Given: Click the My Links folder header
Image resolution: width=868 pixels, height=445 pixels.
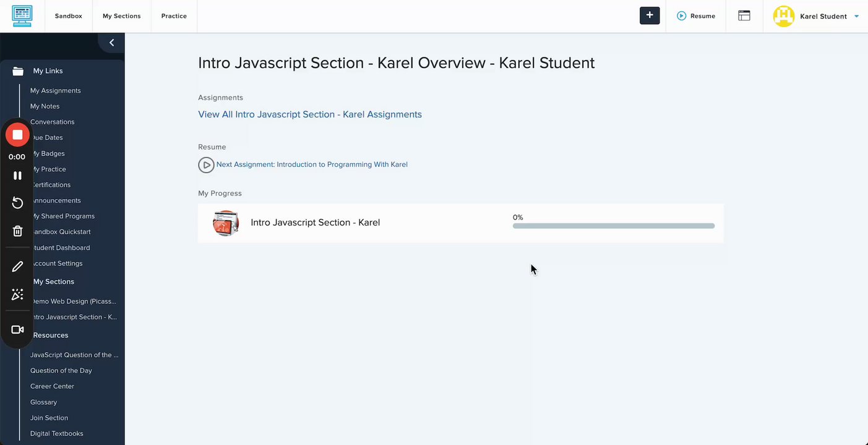Looking at the screenshot, I should pos(48,71).
